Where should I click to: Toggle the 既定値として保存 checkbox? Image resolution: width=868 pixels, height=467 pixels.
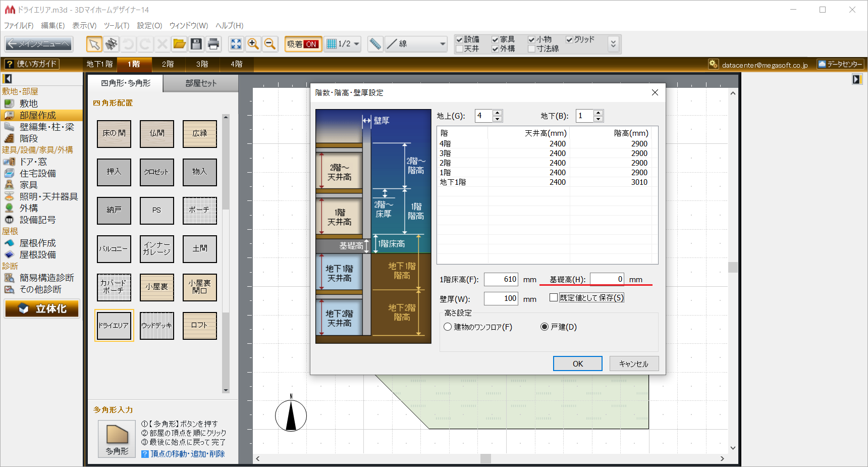(554, 298)
